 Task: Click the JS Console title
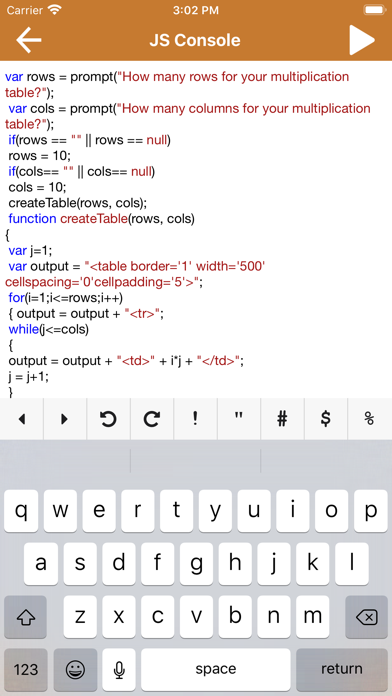(195, 40)
